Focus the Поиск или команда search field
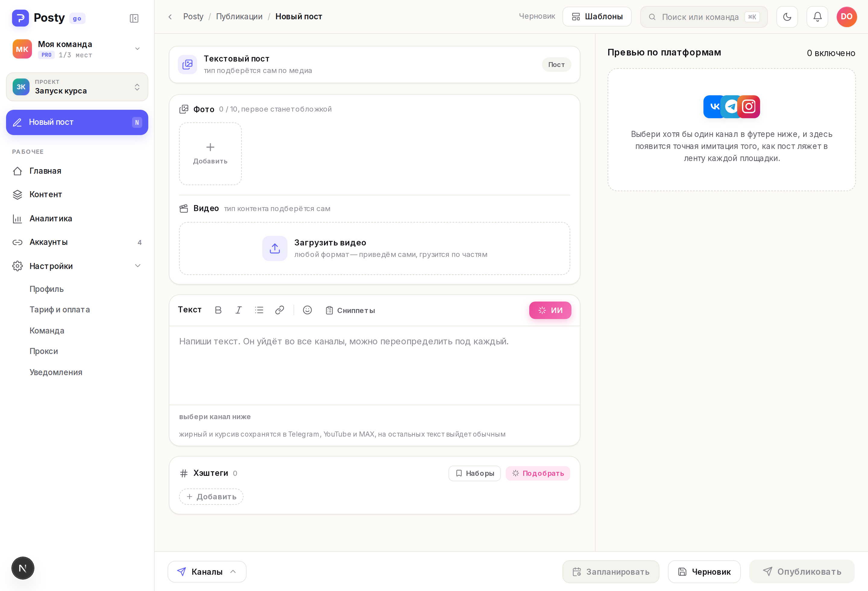Screen dimensions: 868x591 pos(704,17)
